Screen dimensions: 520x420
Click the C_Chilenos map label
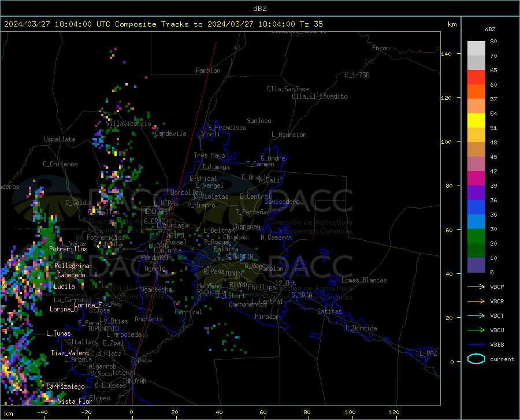click(x=60, y=164)
